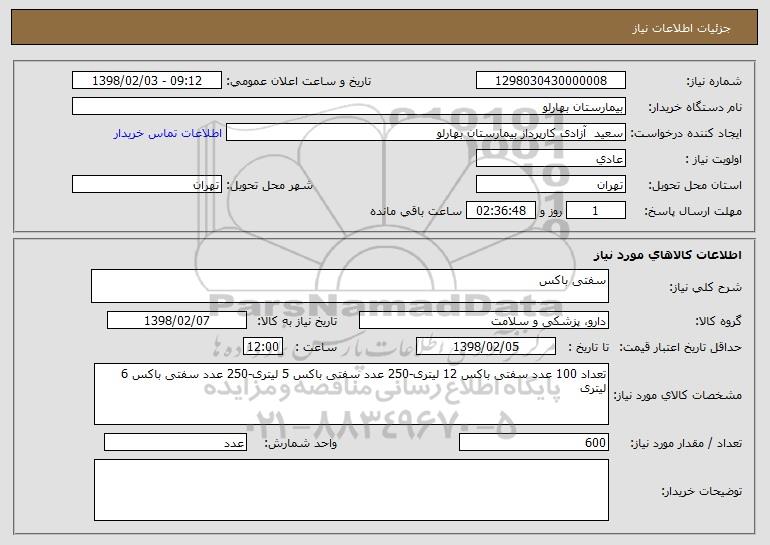Viewport: 770px width, 545px height.
Task: Click the label شماره نیاز
Action: coord(714,81)
